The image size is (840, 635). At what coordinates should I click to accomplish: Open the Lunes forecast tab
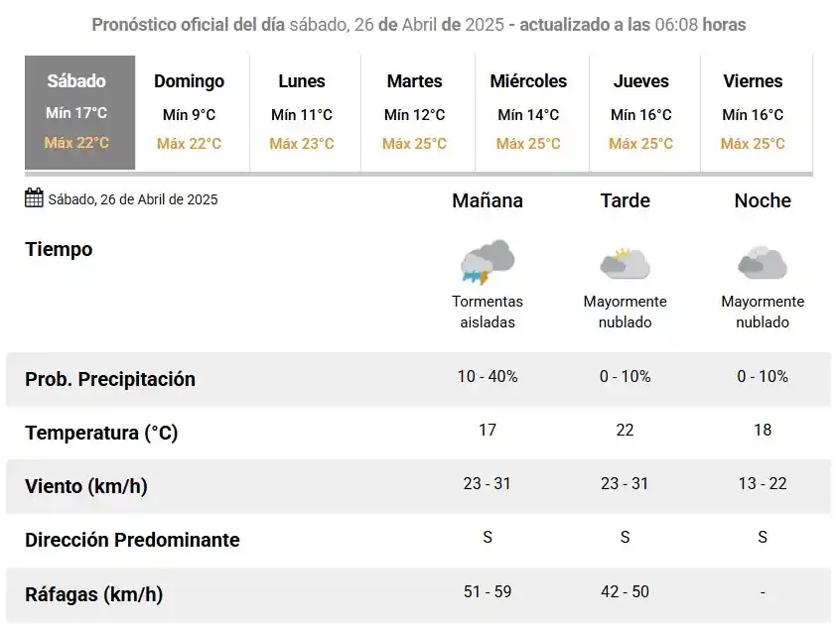tap(302, 112)
